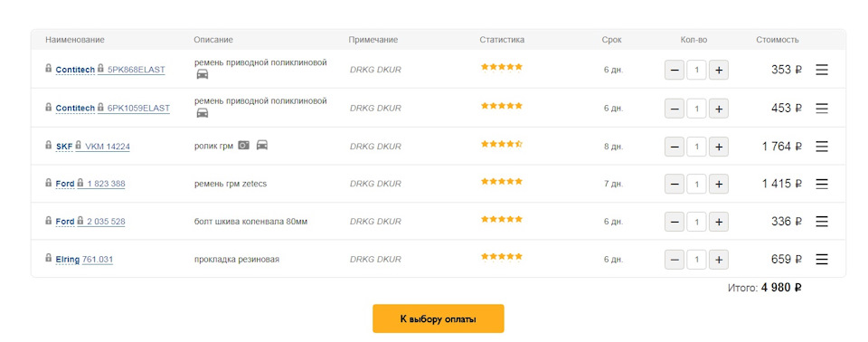
Task: Click the camera photo icon next to ролик грм
Action: [243, 146]
